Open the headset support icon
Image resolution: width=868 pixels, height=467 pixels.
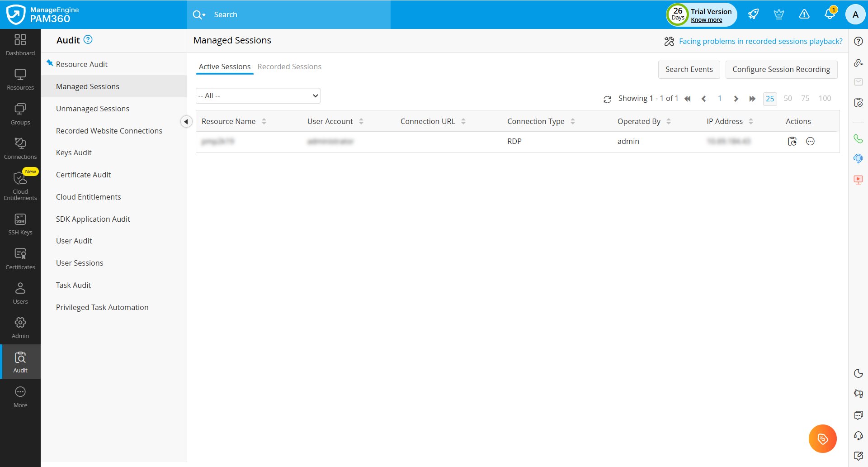click(x=858, y=436)
